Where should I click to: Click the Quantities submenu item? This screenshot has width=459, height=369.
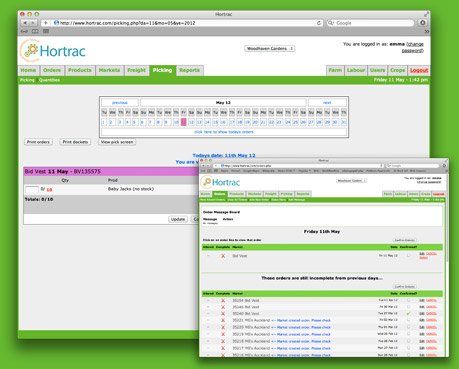point(49,80)
